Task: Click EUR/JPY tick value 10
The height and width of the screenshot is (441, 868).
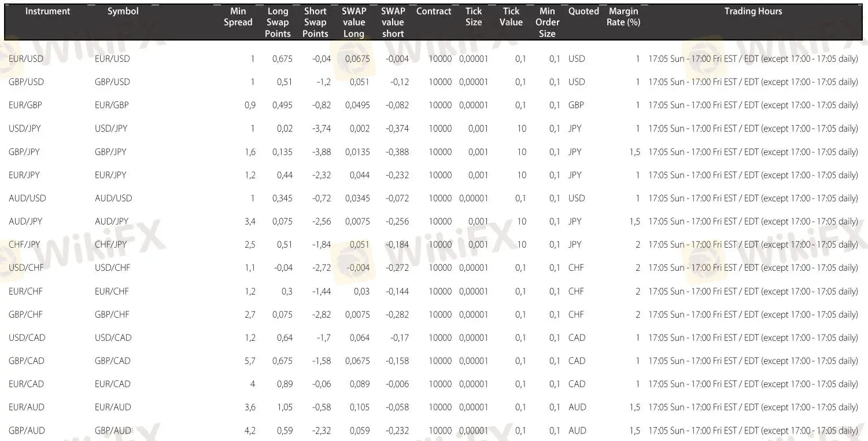Action: click(522, 175)
